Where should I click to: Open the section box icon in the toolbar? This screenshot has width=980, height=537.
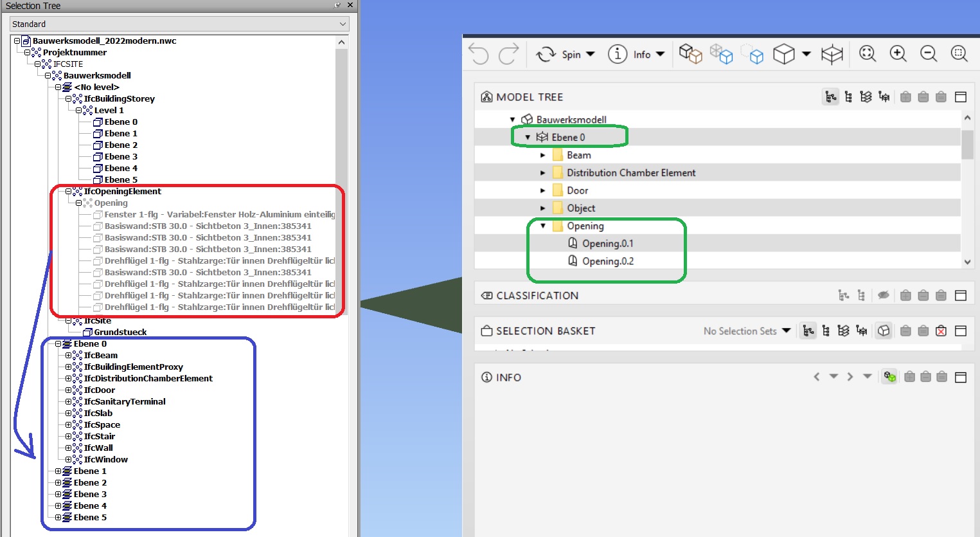pos(832,54)
